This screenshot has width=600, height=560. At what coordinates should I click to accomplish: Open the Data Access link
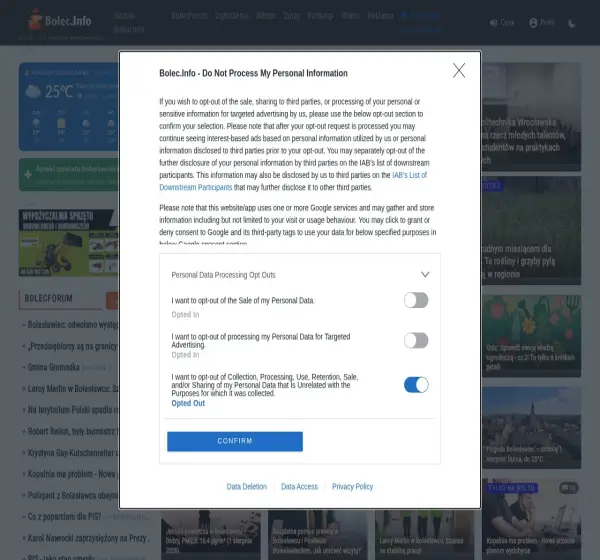pyautogui.click(x=299, y=487)
